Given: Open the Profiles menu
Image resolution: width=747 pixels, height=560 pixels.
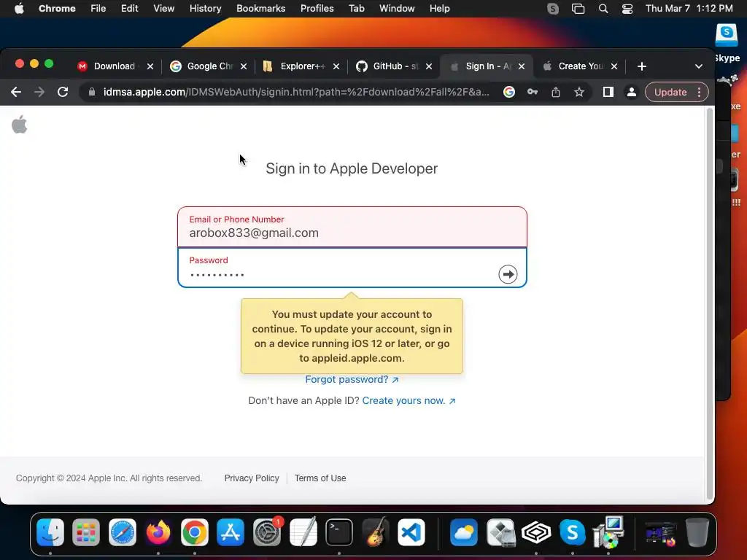Looking at the screenshot, I should 317,9.
